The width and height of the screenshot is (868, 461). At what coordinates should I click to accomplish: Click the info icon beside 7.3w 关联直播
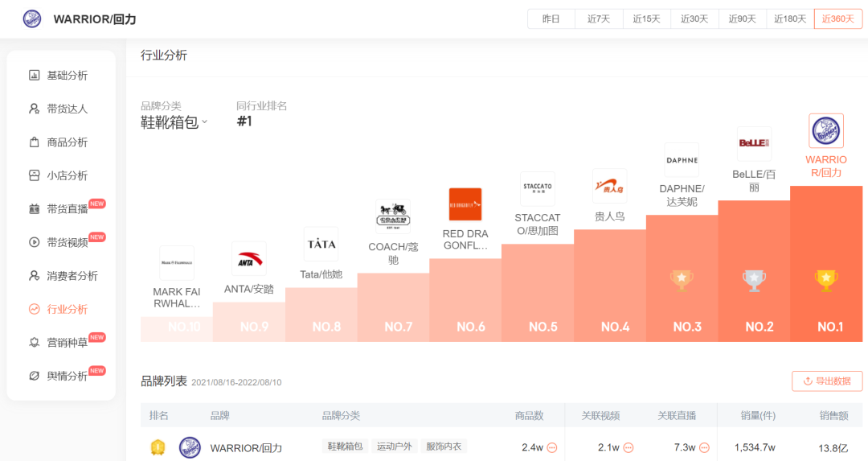pos(704,447)
